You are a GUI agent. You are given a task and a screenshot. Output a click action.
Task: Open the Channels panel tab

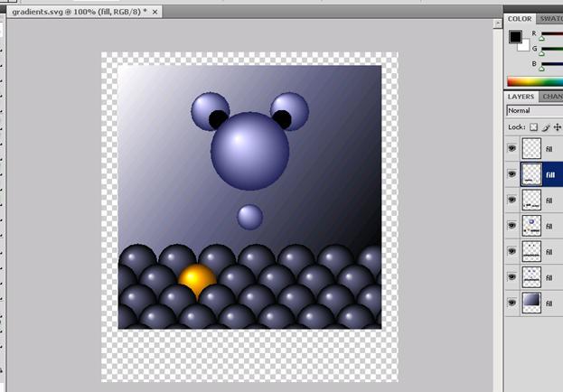click(x=552, y=97)
